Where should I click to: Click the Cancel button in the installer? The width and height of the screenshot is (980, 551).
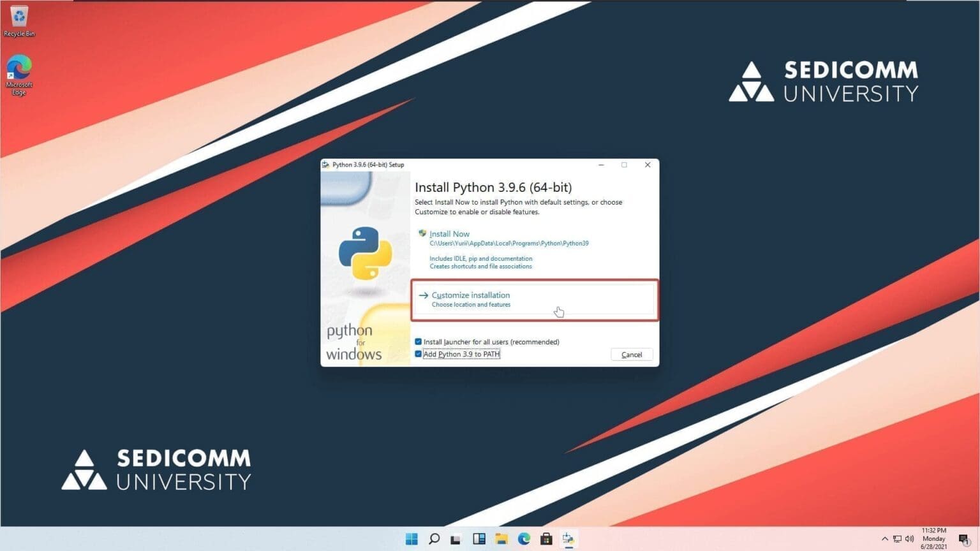631,355
